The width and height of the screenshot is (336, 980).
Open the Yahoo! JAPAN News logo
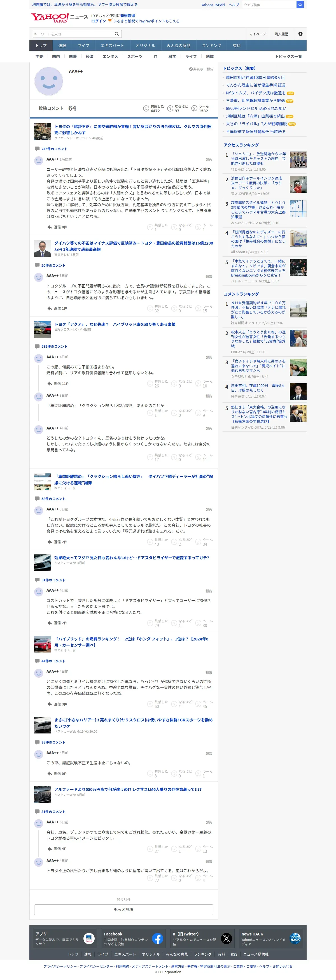pos(59,18)
